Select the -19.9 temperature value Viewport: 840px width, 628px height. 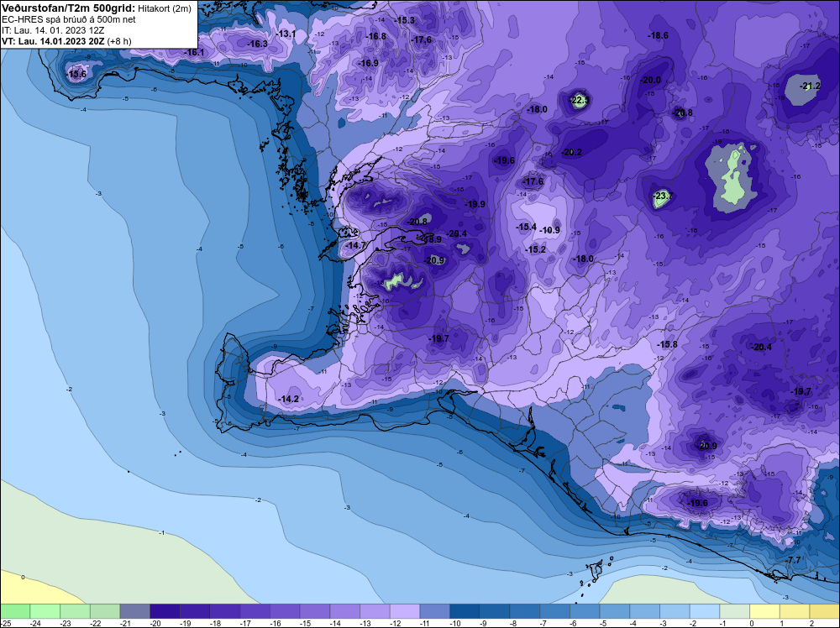475,204
